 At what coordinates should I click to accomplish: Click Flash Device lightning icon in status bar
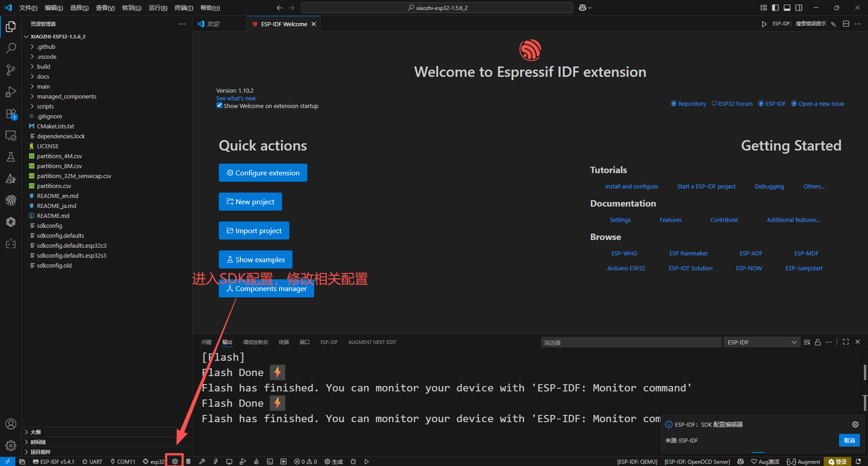pyautogui.click(x=216, y=461)
